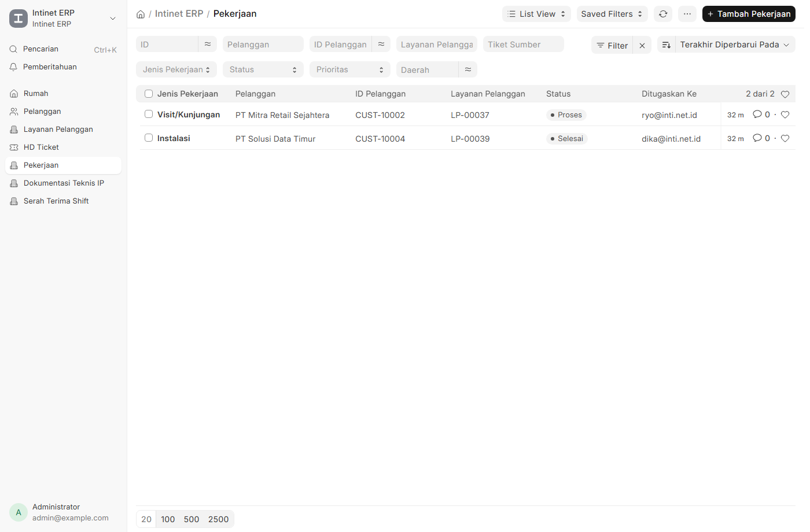Image resolution: width=810 pixels, height=532 pixels.
Task: Open the Jenis Pekerjaan filter dropdown
Action: point(176,69)
